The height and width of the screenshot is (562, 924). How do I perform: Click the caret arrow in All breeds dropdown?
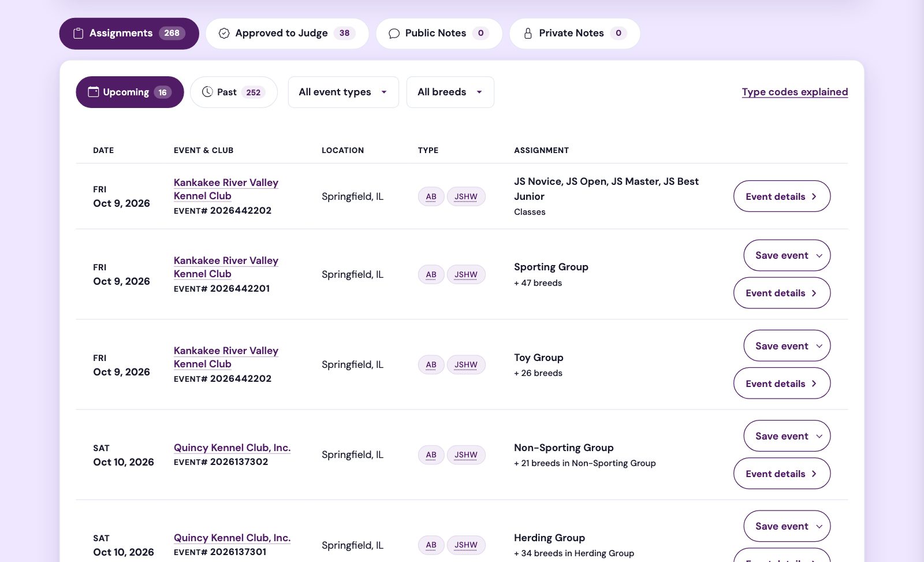coord(479,92)
